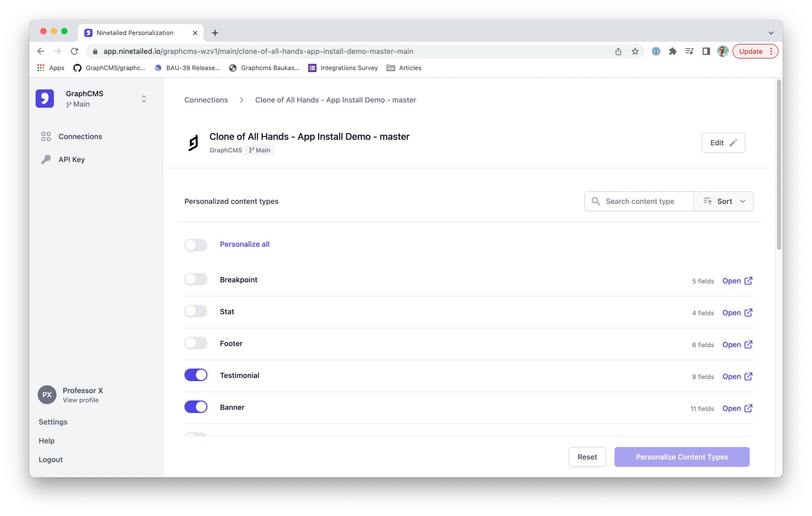Enable the Personalize all toggle
The image size is (812, 516).
(196, 245)
